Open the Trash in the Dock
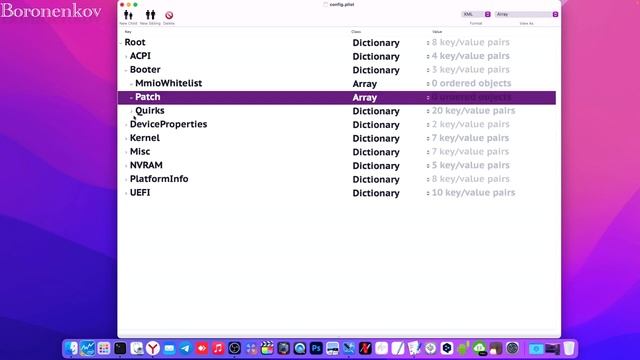 coord(569,348)
